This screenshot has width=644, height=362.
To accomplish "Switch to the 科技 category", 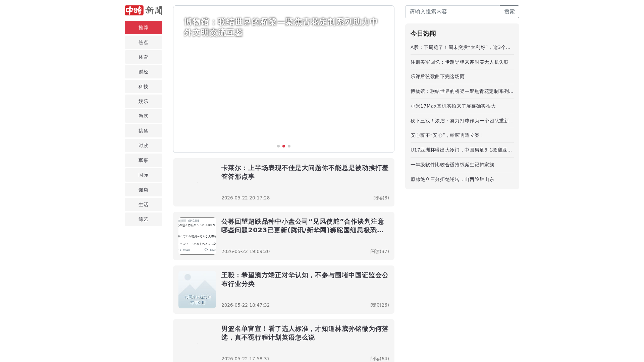I will point(144,86).
